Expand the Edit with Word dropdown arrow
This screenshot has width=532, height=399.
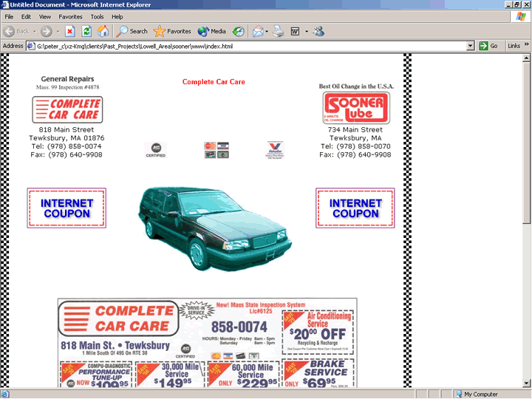pos(307,32)
